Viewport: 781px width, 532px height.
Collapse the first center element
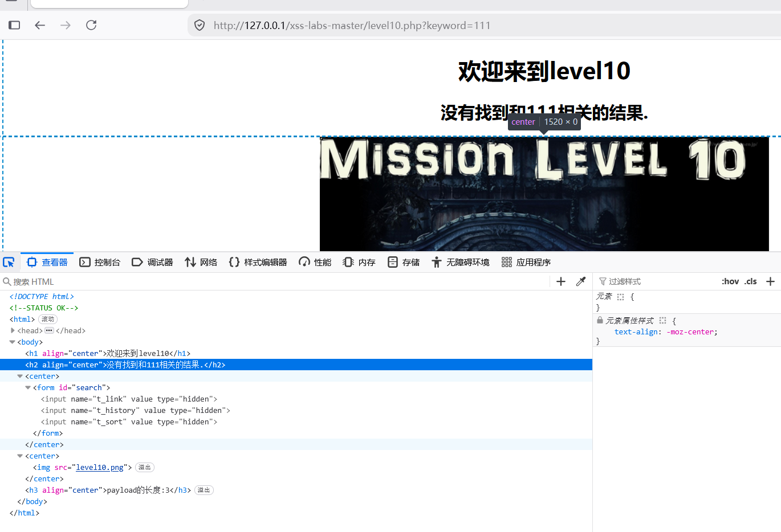coord(20,376)
